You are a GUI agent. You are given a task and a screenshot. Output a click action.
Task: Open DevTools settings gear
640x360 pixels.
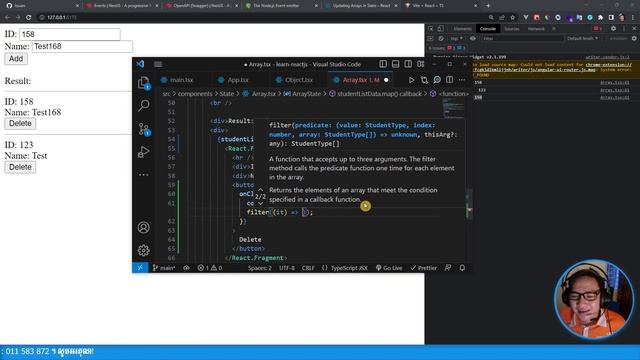coord(613,29)
